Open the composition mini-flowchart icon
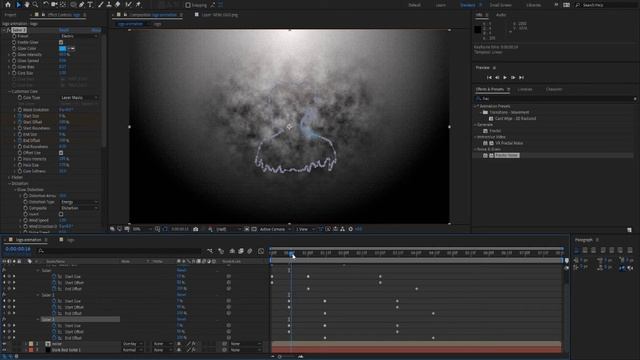The height and width of the screenshot is (360, 640). pyautogui.click(x=209, y=251)
